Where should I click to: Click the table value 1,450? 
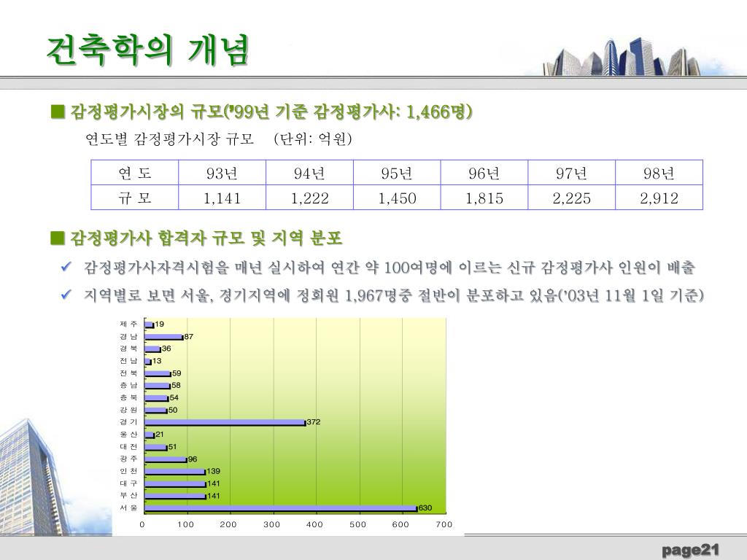tap(397, 198)
